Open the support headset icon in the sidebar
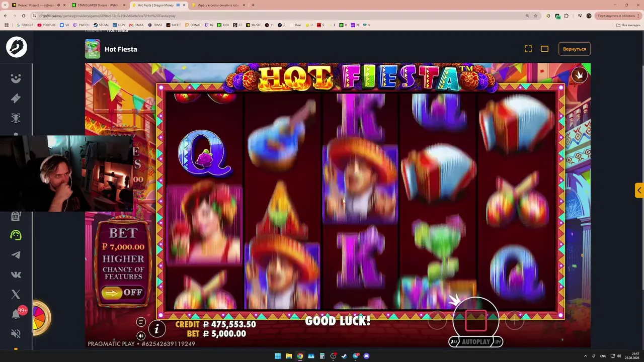Screen dimensions: 644x362 pyautogui.click(x=16, y=235)
